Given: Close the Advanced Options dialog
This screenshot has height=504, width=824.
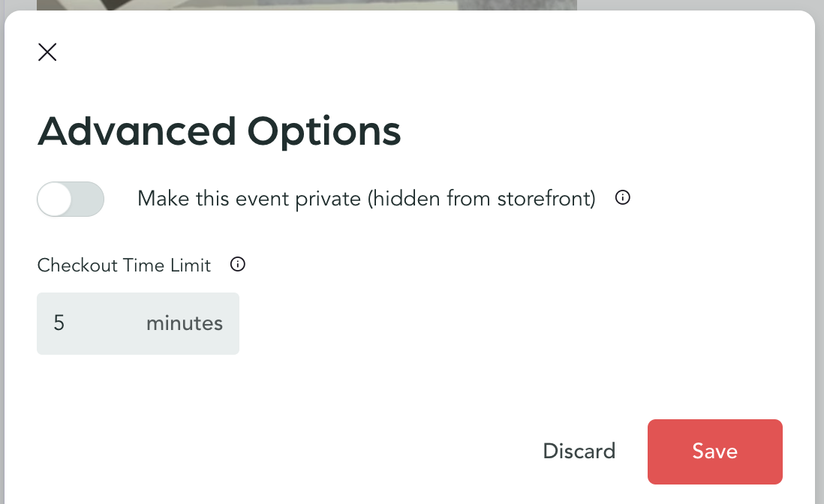Looking at the screenshot, I should point(47,52).
